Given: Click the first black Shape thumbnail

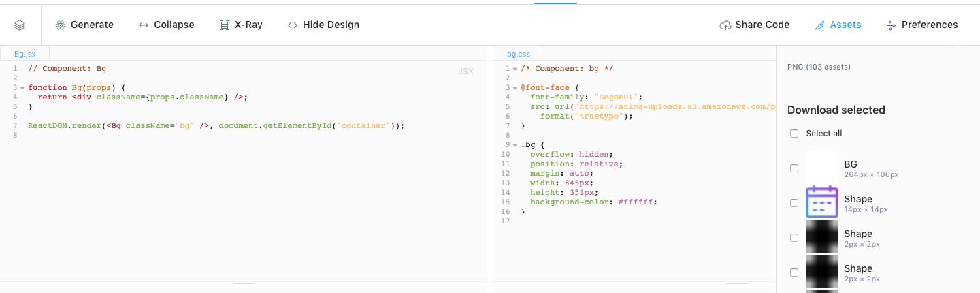Looking at the screenshot, I should tap(821, 236).
